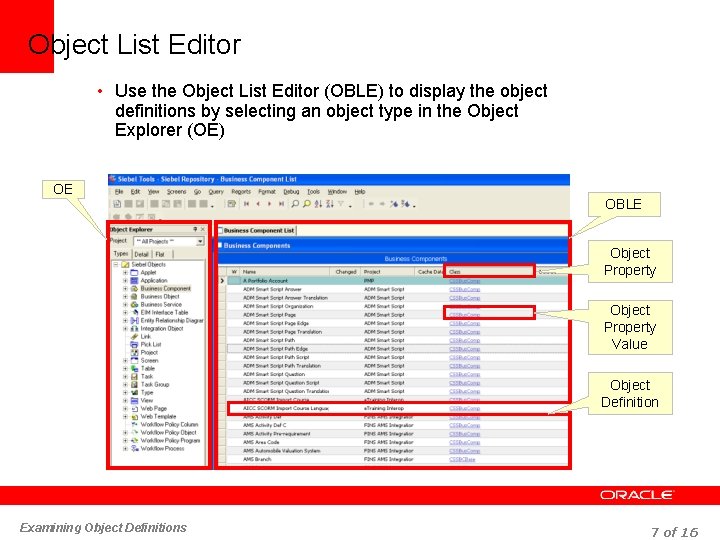Image resolution: width=720 pixels, height=540 pixels.
Task: Switch to the Flat tab
Action: [x=160, y=254]
